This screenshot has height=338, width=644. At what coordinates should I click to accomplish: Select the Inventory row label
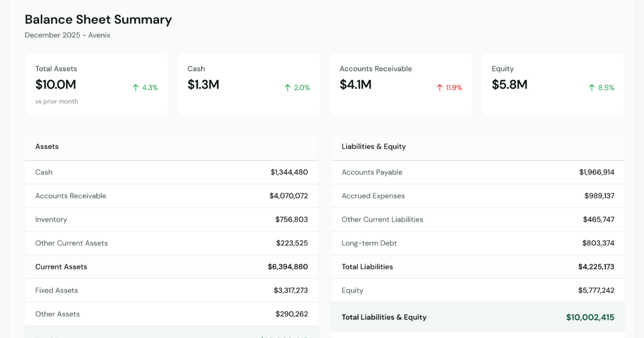[x=51, y=219]
